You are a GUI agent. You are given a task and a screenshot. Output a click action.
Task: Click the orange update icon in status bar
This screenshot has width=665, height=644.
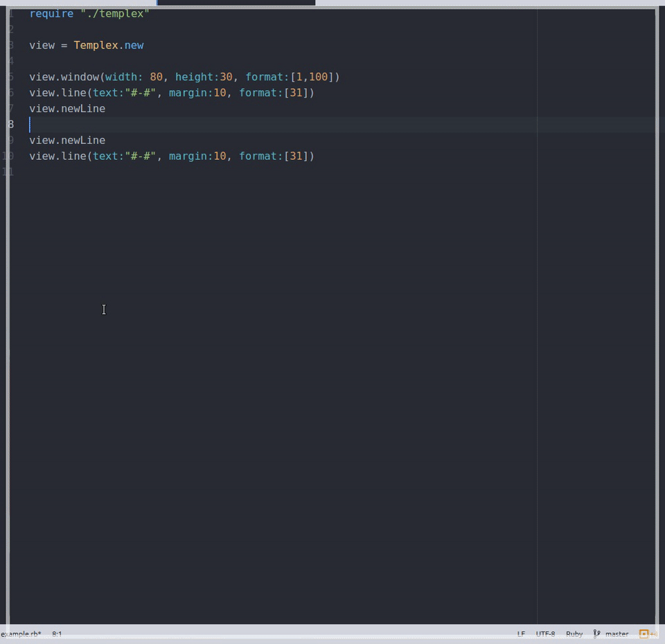click(644, 634)
